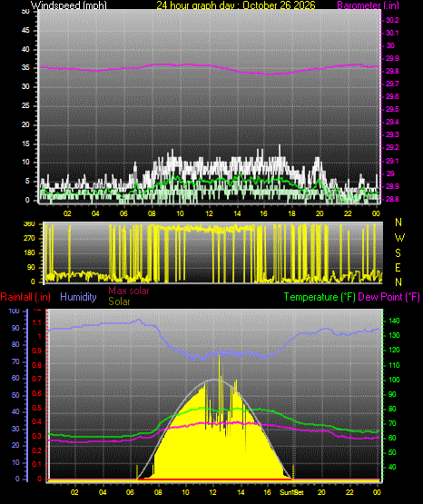
Task: Click the 'Dew Point (°F)' legend label
Action: (389, 297)
